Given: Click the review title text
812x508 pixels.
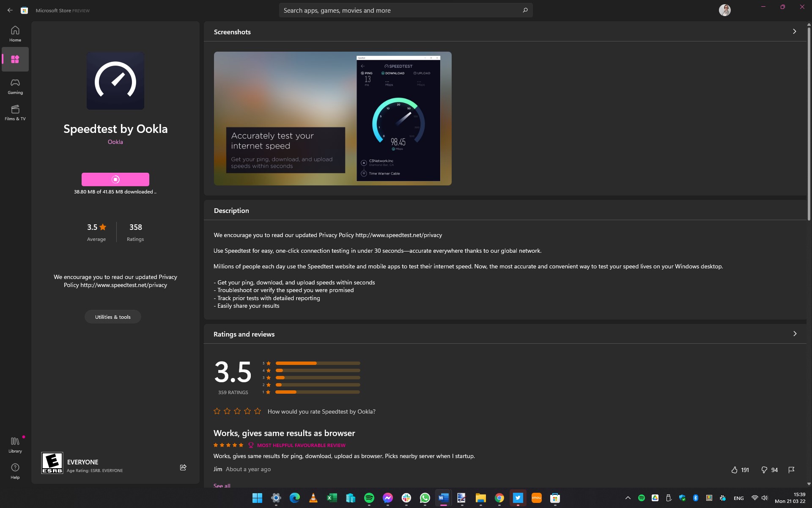Looking at the screenshot, I should click(284, 433).
